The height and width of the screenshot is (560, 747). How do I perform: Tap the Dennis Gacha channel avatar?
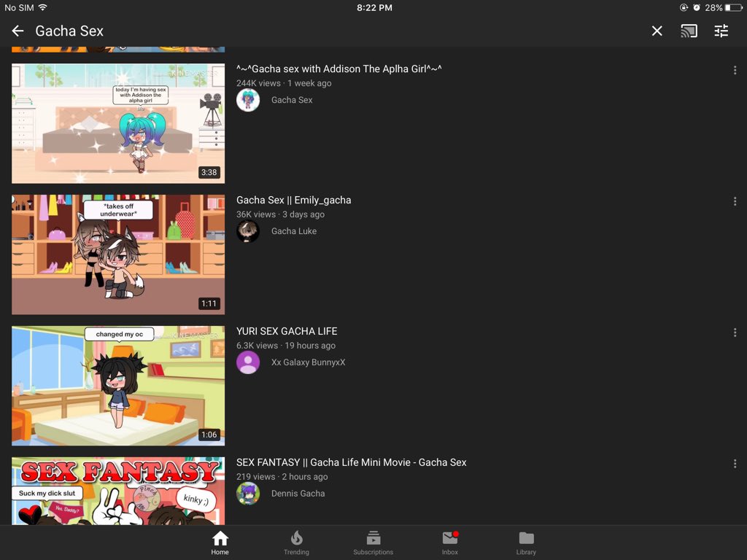[248, 494]
